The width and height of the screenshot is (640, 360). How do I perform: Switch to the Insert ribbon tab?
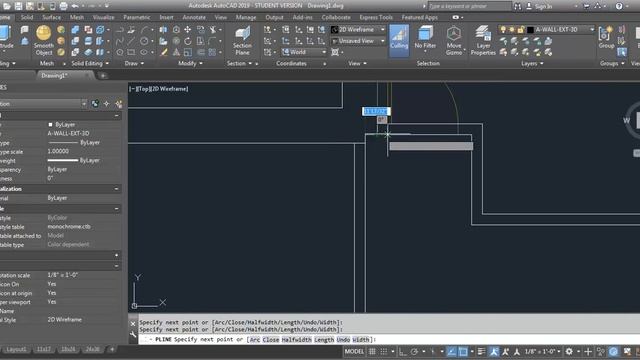[166, 17]
